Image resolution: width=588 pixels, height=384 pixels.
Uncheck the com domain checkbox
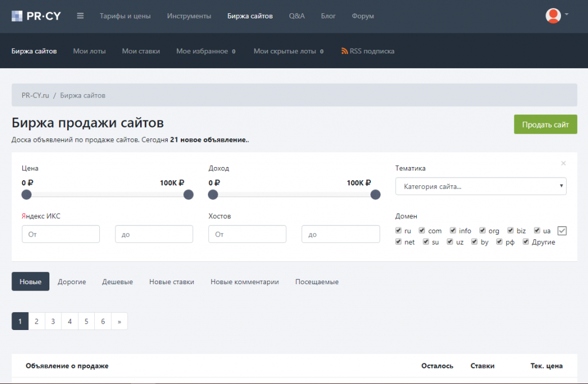click(x=422, y=230)
